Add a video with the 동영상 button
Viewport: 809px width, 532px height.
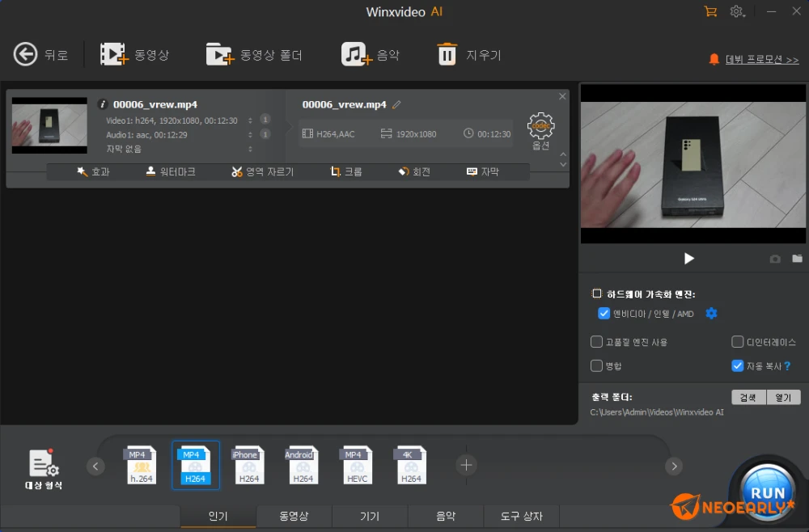tap(134, 55)
